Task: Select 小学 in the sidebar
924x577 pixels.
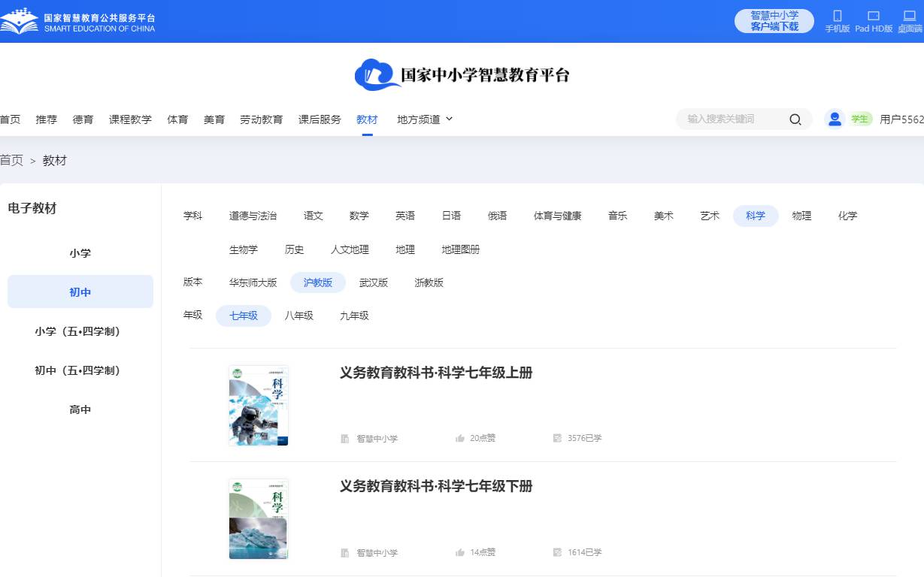Action: point(80,253)
